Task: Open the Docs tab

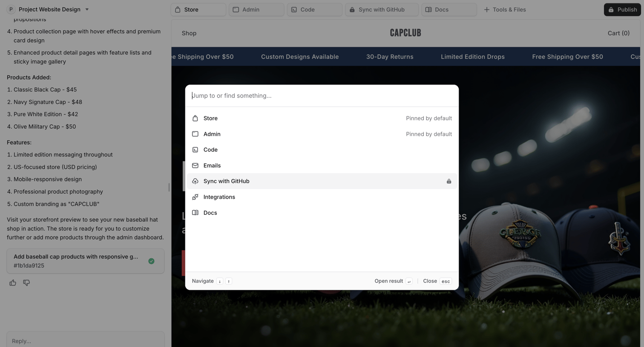Action: pos(449,9)
